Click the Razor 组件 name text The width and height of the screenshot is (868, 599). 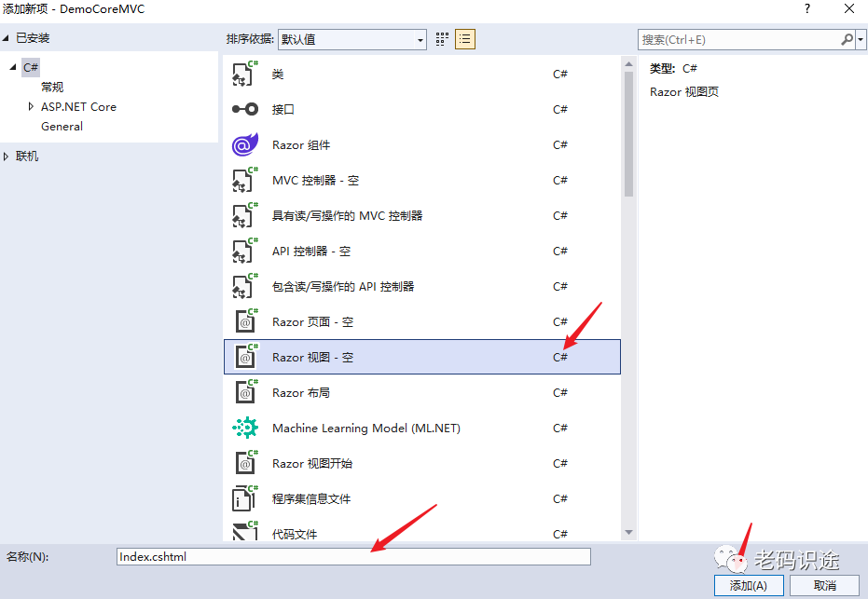pos(301,145)
